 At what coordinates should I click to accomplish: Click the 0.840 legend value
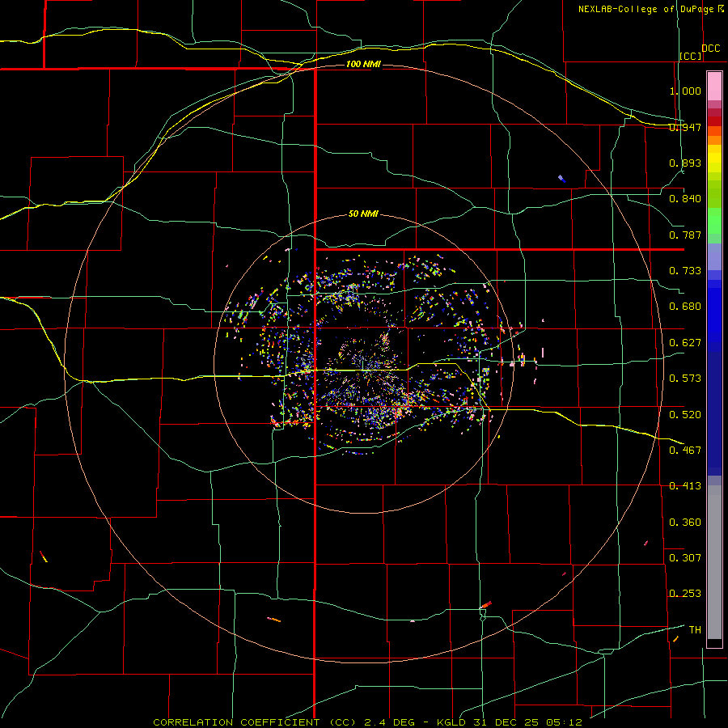685,199
